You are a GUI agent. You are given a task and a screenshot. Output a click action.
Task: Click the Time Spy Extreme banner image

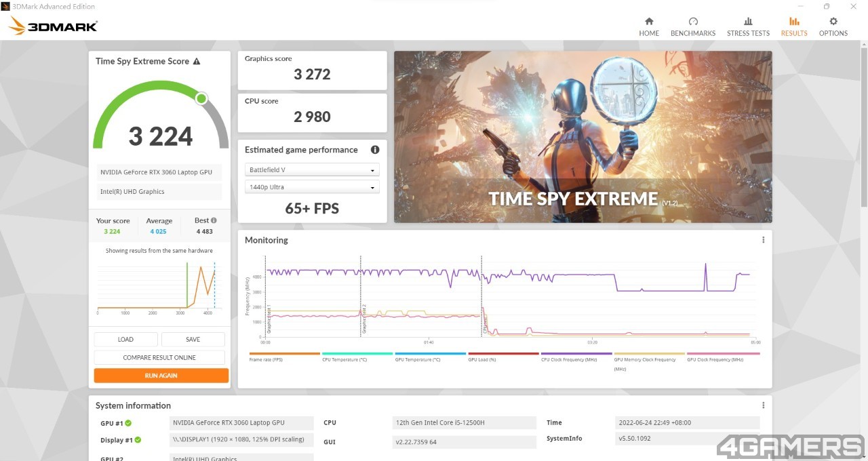[x=583, y=137]
